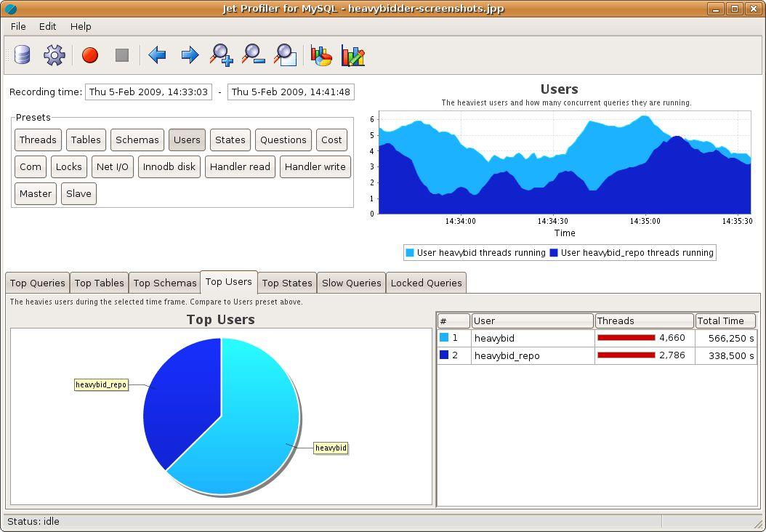Click the recording start time field
The height and width of the screenshot is (532, 766).
(148, 92)
